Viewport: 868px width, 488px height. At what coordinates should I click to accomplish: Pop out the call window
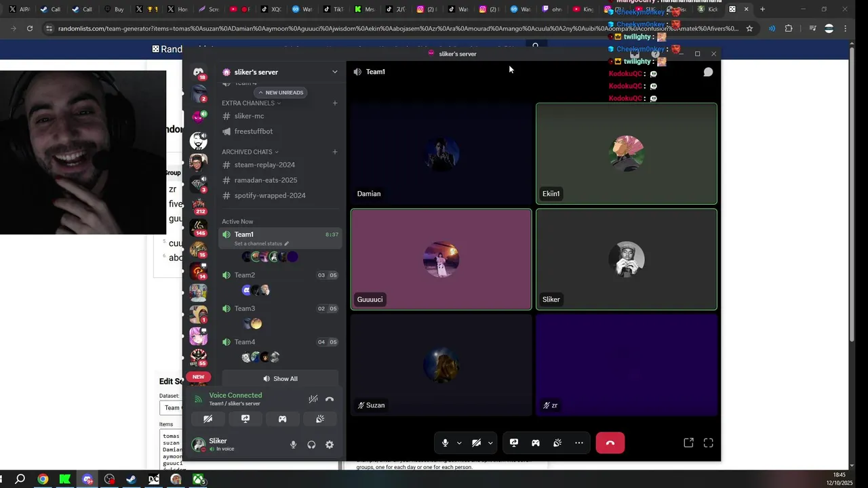(x=688, y=443)
